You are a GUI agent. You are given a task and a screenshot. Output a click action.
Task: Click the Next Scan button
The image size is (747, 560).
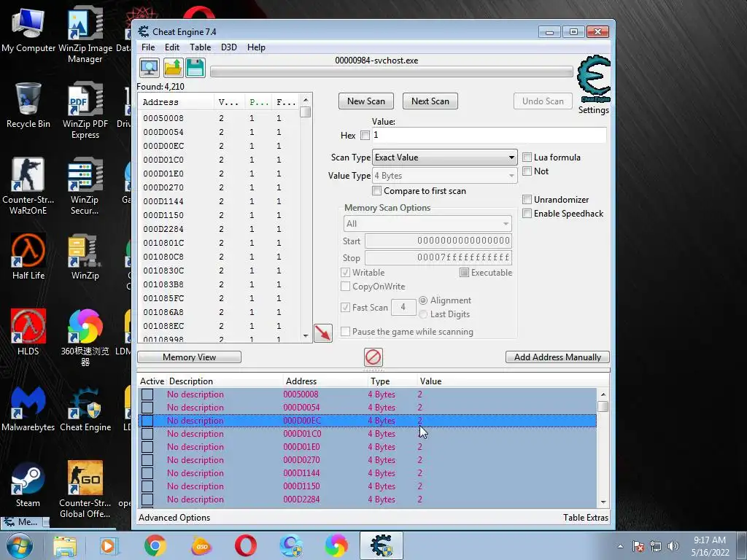click(430, 101)
